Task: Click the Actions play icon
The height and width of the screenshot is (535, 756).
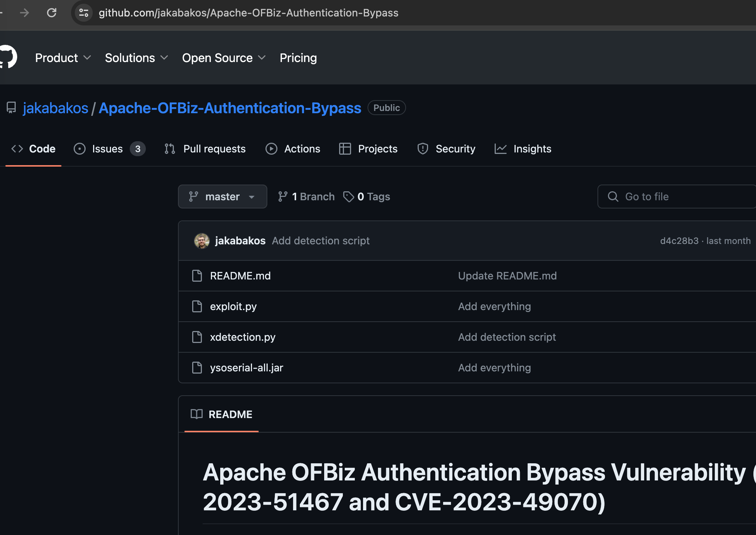Action: point(271,149)
